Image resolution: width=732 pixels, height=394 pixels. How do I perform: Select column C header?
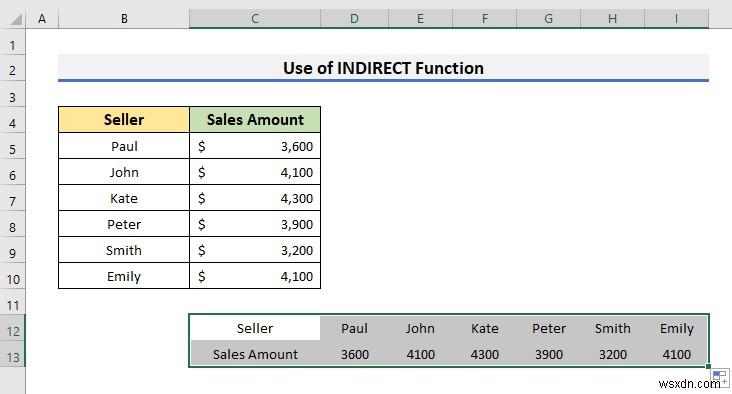coord(255,19)
